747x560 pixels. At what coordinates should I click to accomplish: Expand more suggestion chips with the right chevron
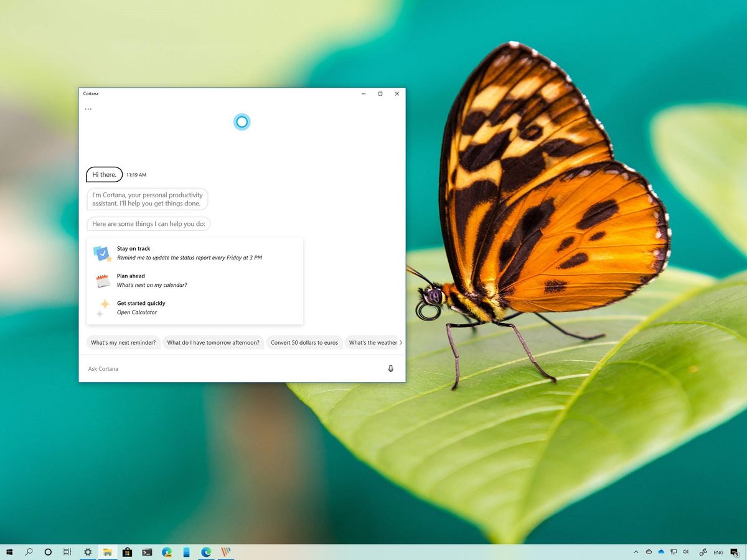click(x=402, y=342)
